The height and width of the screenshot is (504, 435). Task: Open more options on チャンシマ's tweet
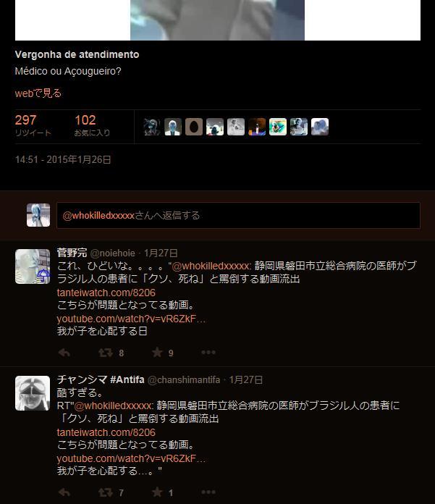pos(208,492)
